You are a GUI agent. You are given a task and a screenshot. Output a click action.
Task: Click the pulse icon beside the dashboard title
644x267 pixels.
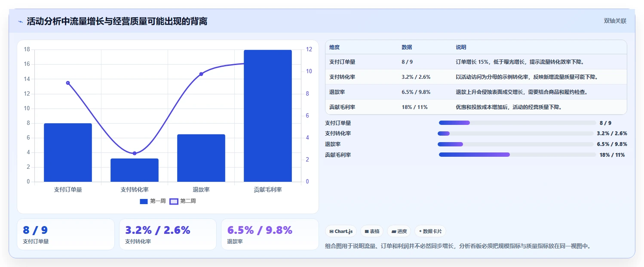(20, 22)
